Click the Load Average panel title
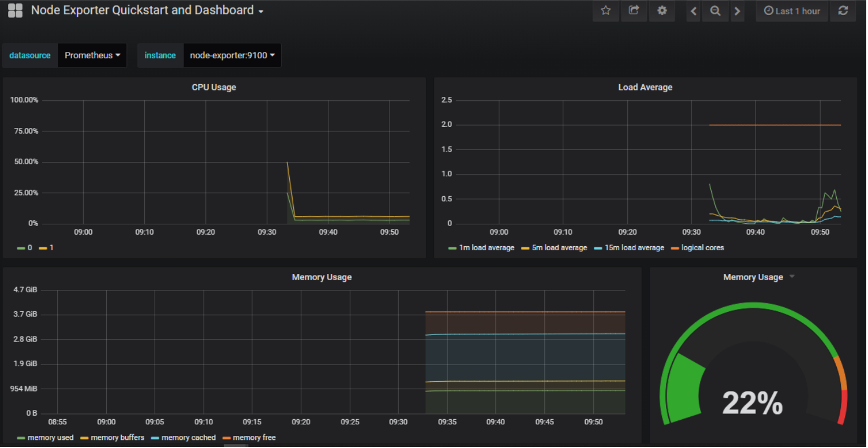 (645, 87)
